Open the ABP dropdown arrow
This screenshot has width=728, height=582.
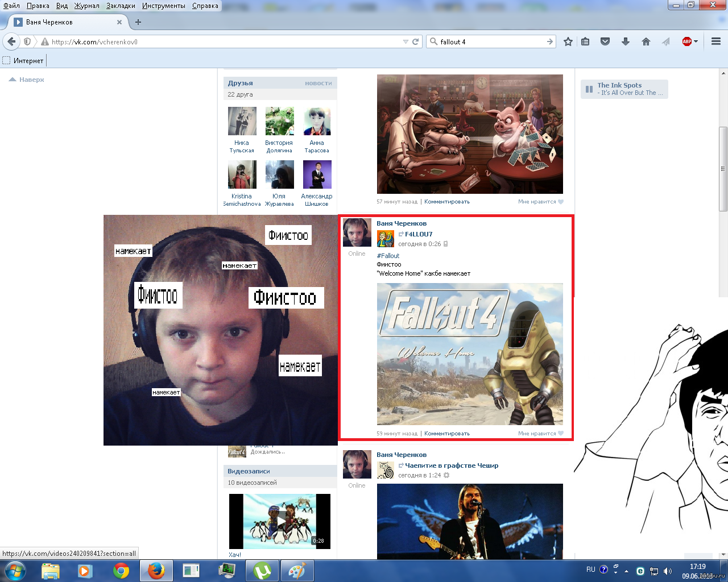(696, 41)
